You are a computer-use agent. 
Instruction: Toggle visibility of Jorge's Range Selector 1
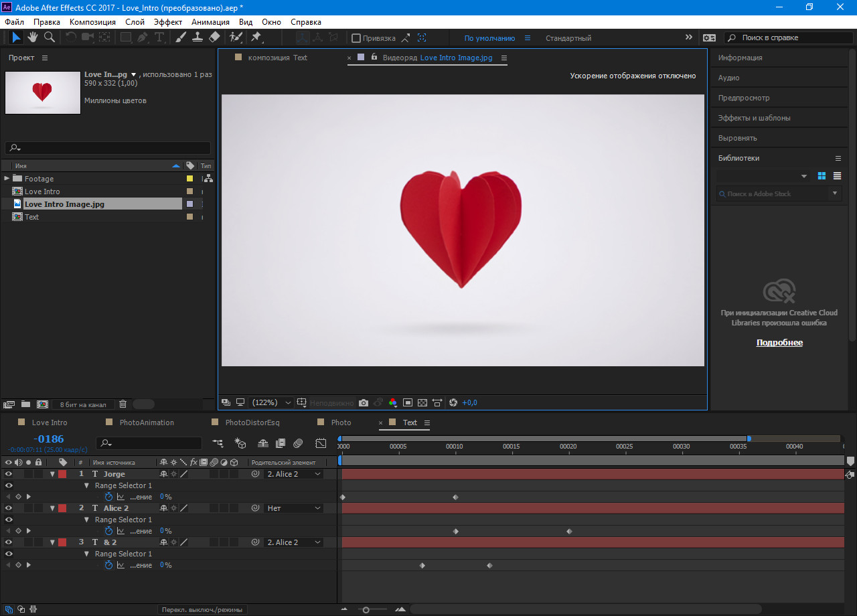click(9, 485)
